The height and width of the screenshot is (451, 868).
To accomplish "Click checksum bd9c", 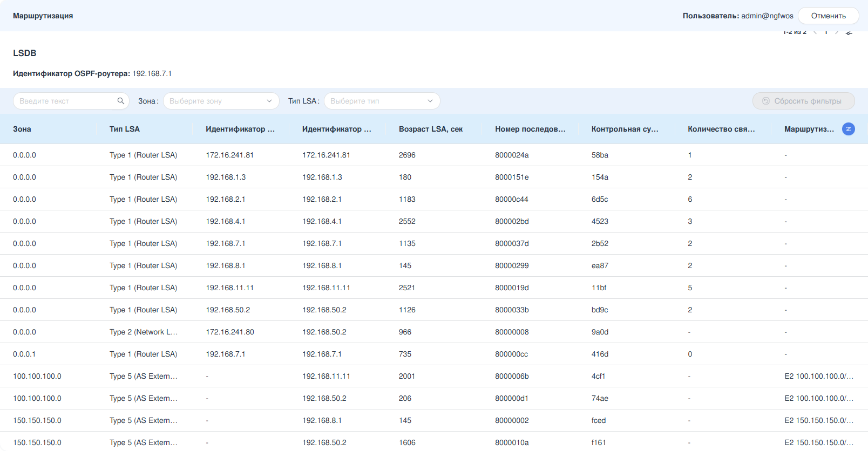I will click(x=600, y=310).
